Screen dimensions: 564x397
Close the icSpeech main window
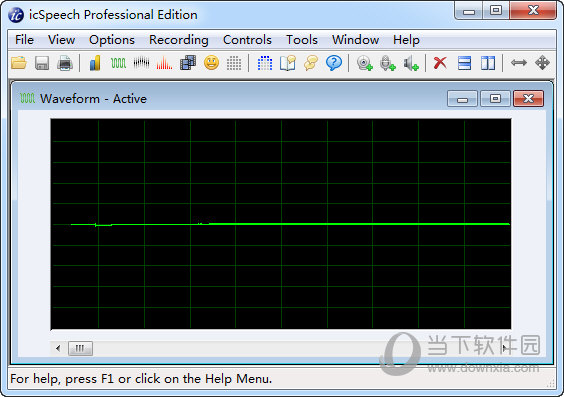click(x=533, y=10)
